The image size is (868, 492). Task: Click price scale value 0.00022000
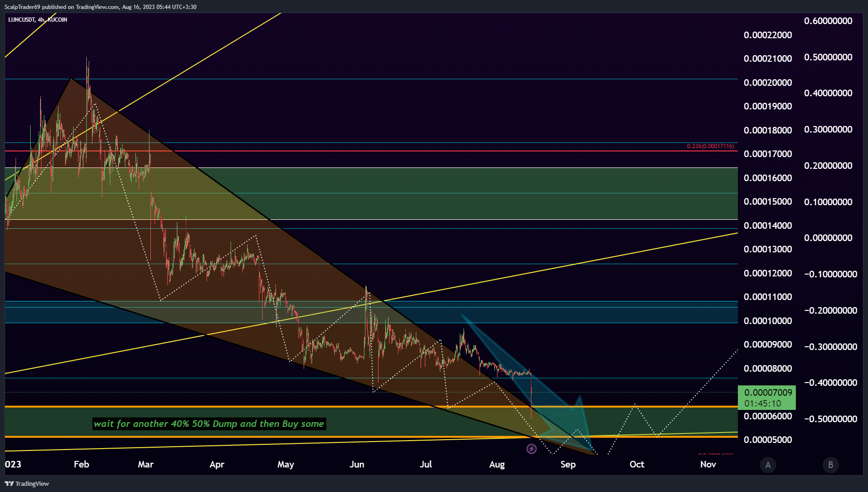coord(768,35)
